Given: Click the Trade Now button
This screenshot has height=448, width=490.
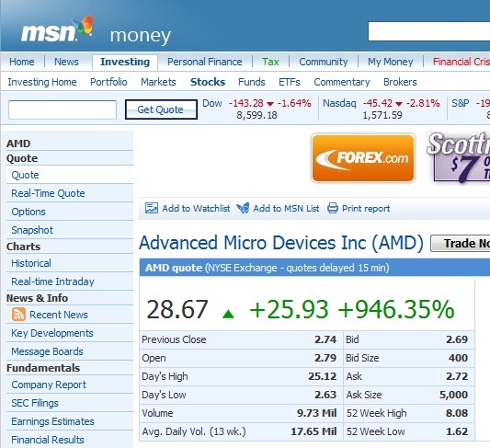Looking at the screenshot, I should tap(461, 243).
